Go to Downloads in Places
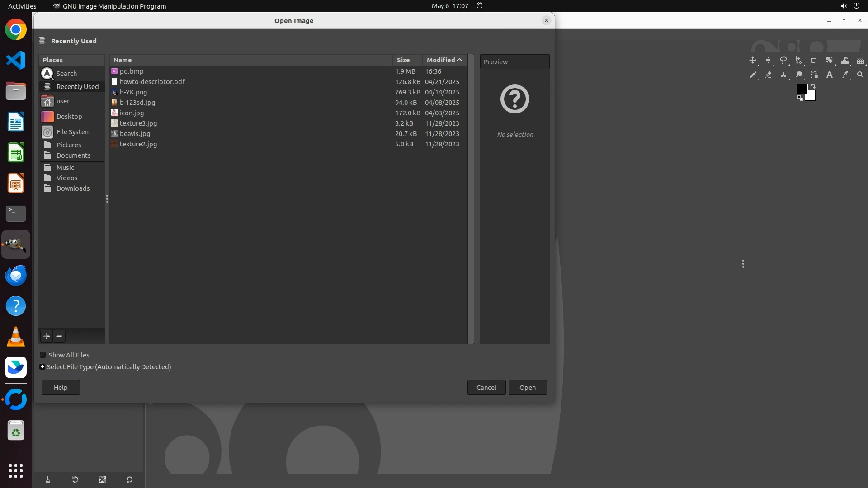Viewport: 868px width, 488px height. coord(73,188)
